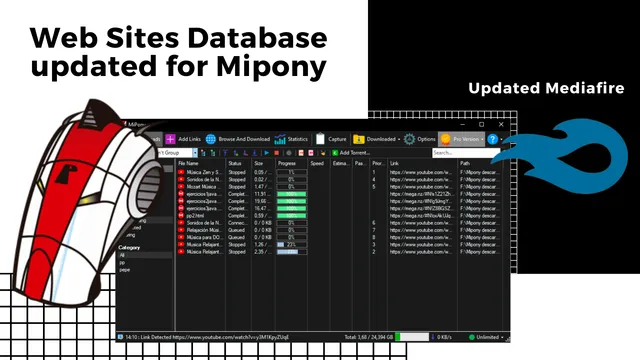The height and width of the screenshot is (360, 640).
Task: Click the Queued status of Relajación Músi
Action: 236,230
